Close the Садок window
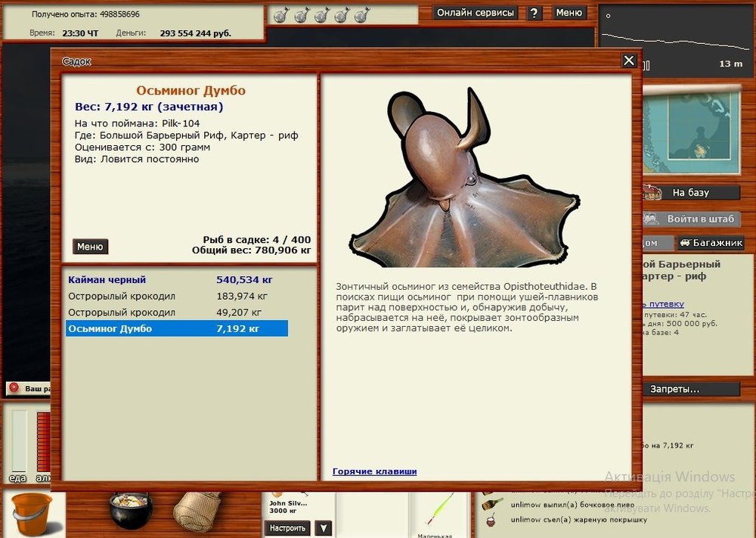Image resolution: width=756 pixels, height=538 pixels. click(x=629, y=61)
